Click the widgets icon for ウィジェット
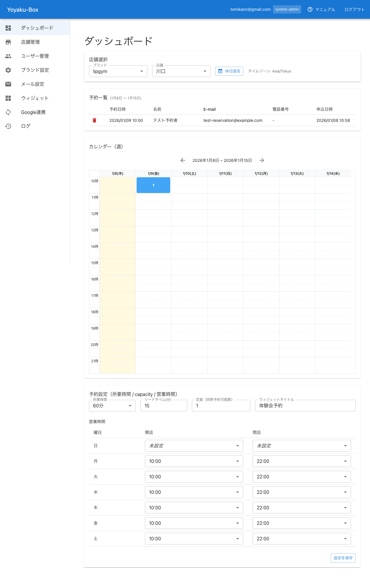 pos(8,98)
